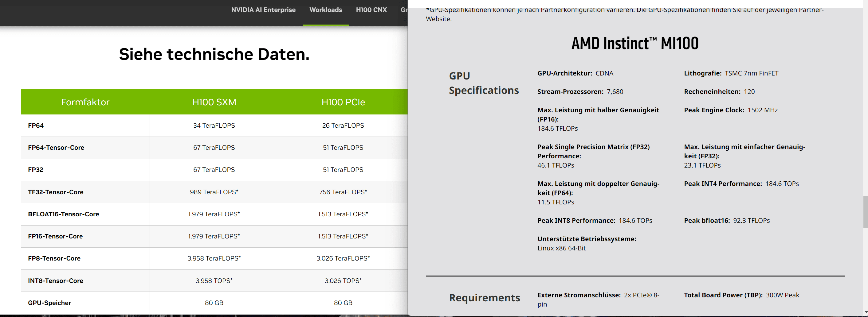Viewport: 868px width, 317px height.
Task: Click the 11.5 TFLOPs value
Action: pyautogui.click(x=556, y=202)
